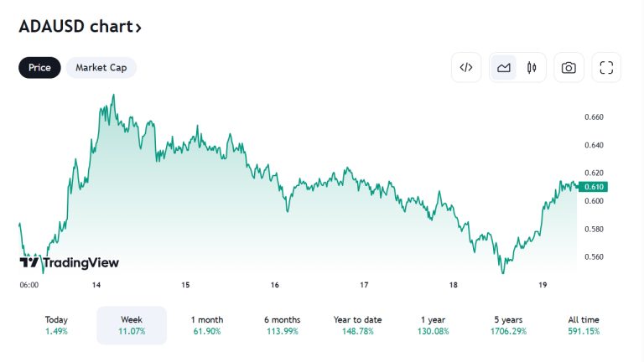Select the 1 year range
This screenshot has width=644, height=362.
433,325
